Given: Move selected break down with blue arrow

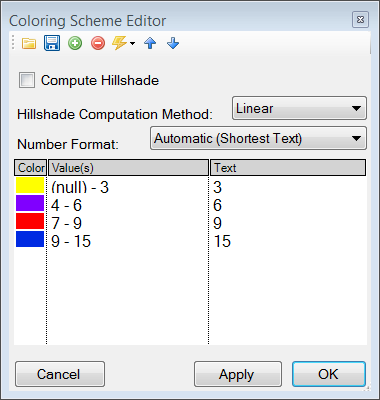Looking at the screenshot, I should (173, 43).
